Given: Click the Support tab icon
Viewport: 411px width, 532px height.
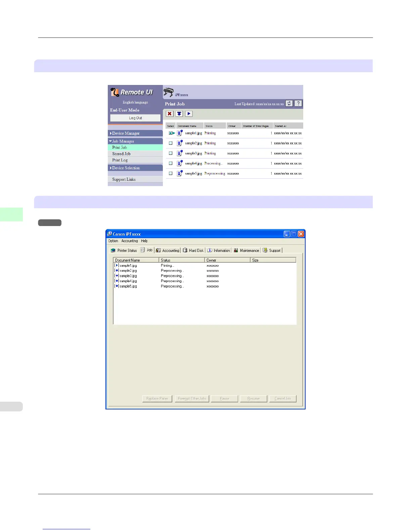Looking at the screenshot, I should (x=265, y=251).
